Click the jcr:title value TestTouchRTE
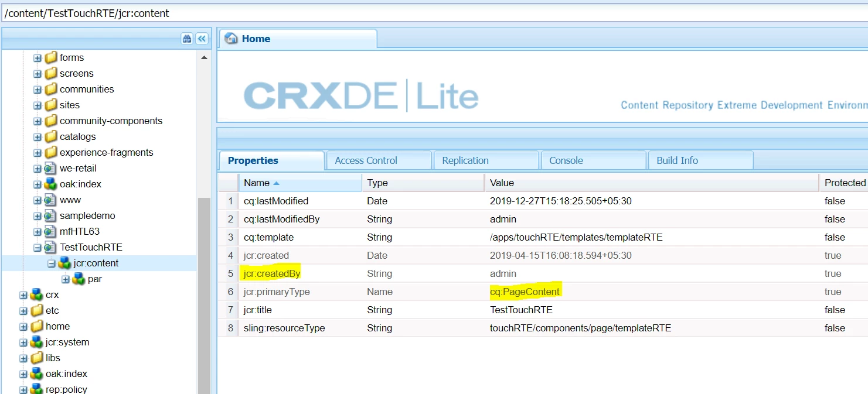 coord(521,310)
